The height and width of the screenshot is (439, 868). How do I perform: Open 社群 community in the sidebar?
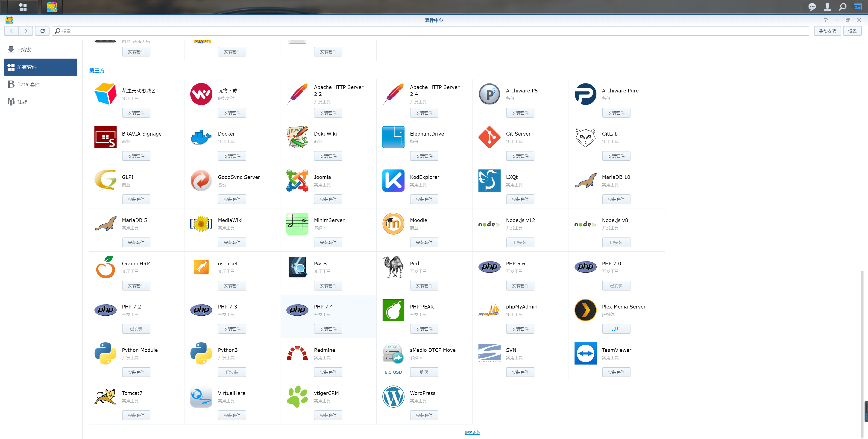(41, 101)
